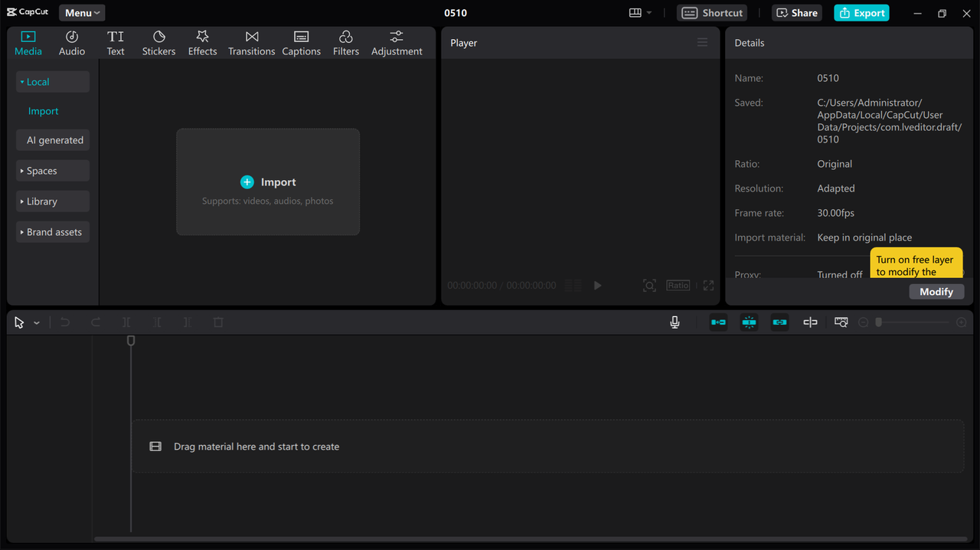Open the Adjustment tab
The height and width of the screenshot is (550, 980).
tap(397, 43)
